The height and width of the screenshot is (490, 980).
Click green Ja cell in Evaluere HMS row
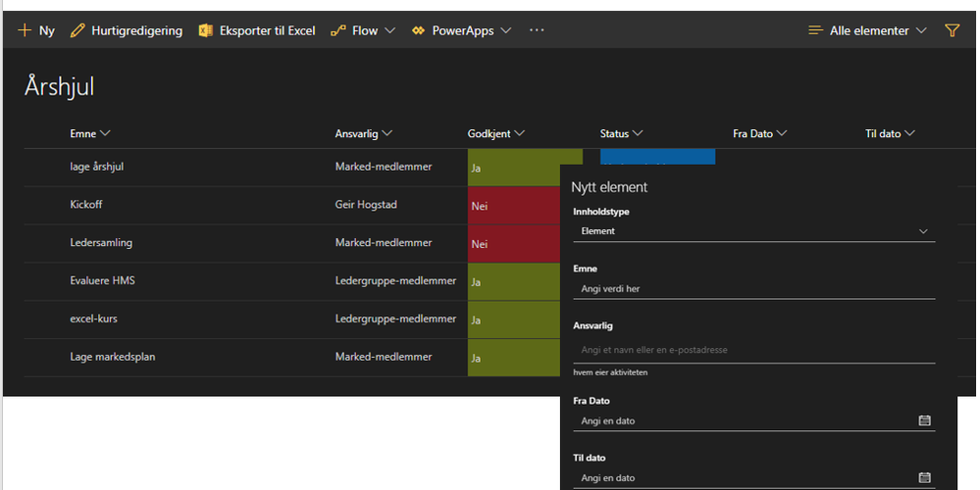coord(514,281)
